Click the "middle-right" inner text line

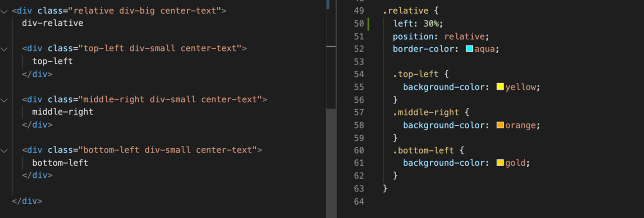pos(63,112)
